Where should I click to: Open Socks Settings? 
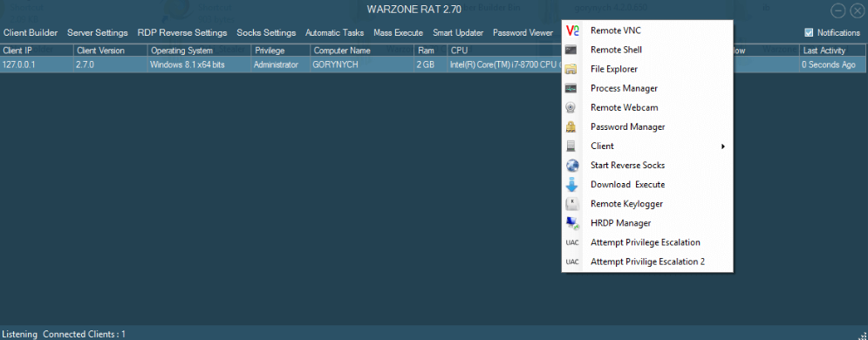(266, 32)
